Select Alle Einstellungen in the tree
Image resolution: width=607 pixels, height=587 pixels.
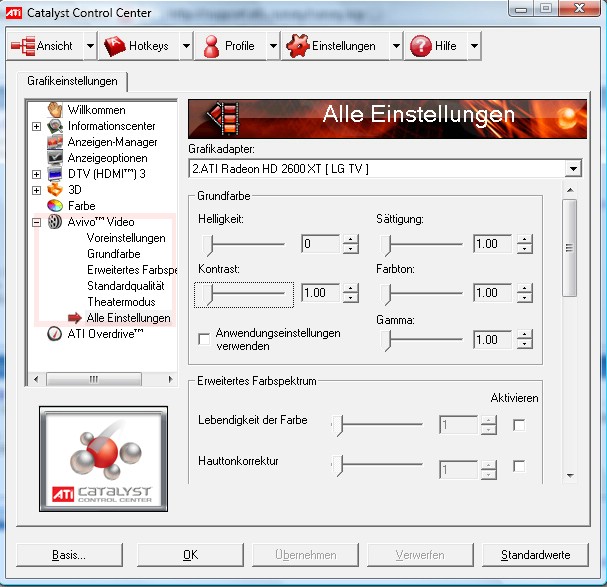pyautogui.click(x=129, y=318)
